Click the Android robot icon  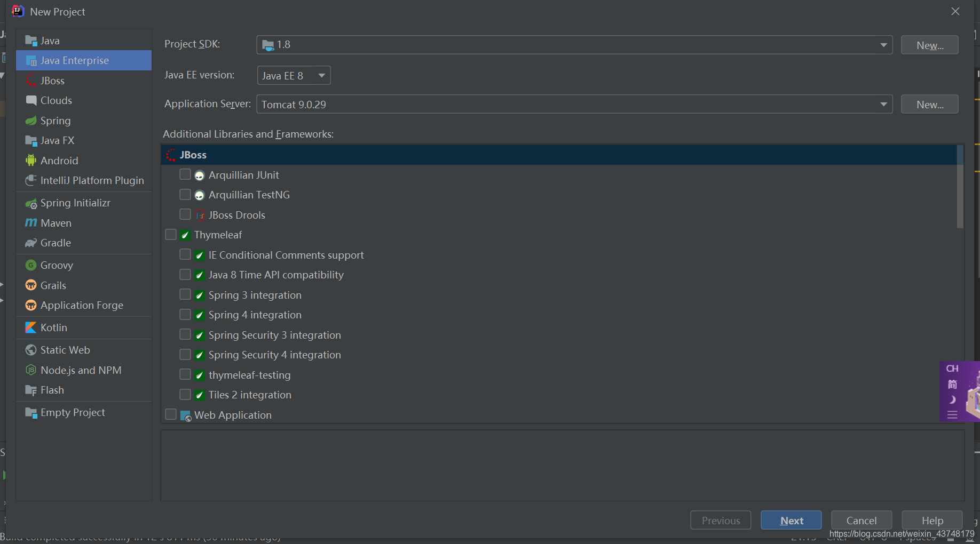[x=31, y=161]
